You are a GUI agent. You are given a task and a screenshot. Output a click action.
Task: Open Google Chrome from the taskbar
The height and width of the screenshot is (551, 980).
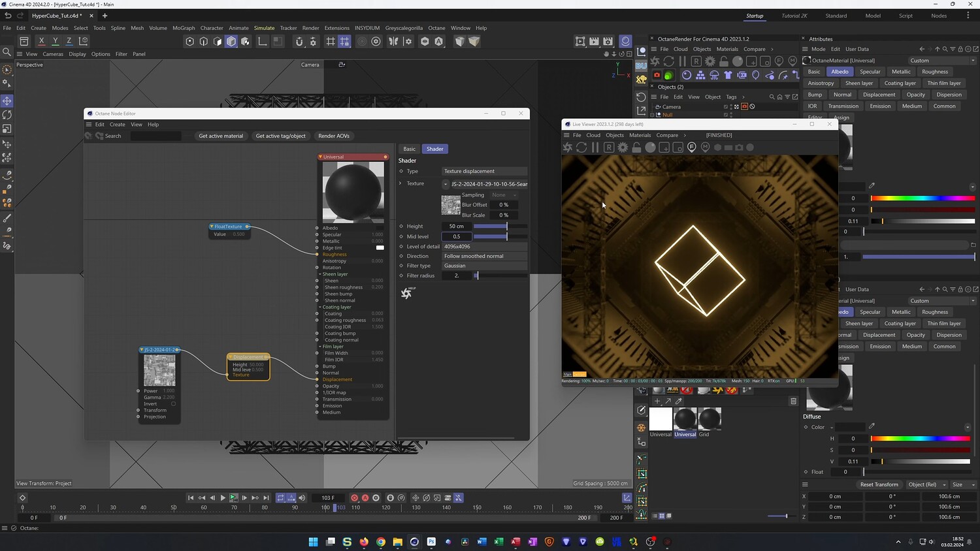click(x=381, y=542)
